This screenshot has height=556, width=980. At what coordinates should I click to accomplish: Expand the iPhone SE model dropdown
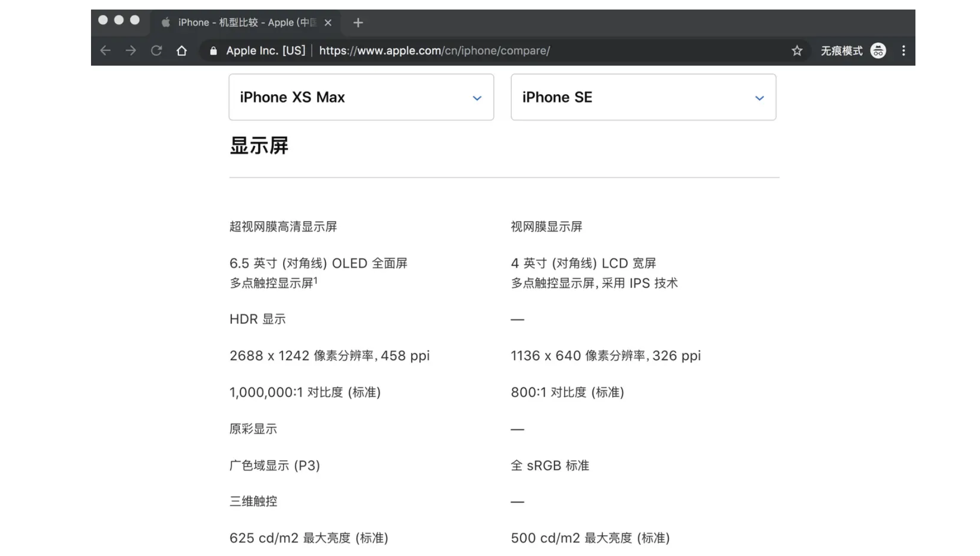[x=643, y=97]
